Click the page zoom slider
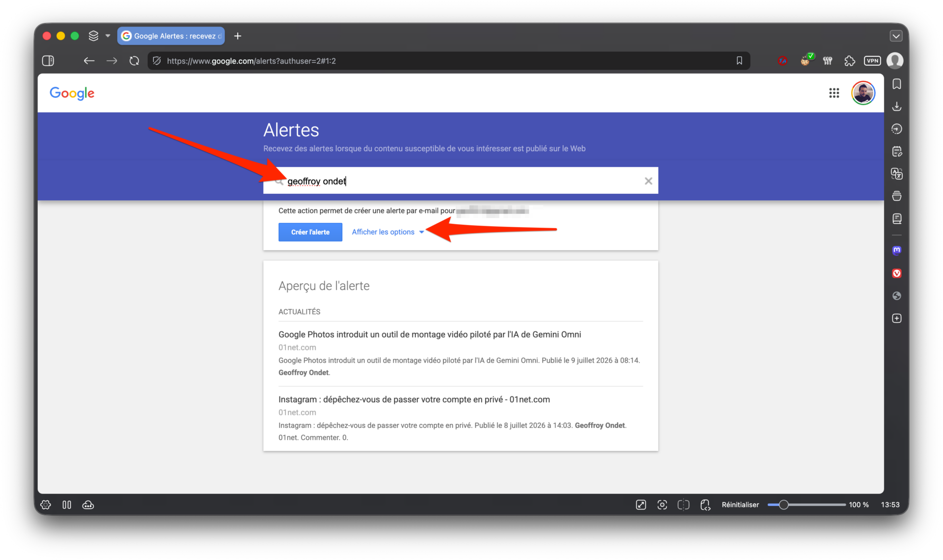The image size is (943, 560). [x=806, y=505]
